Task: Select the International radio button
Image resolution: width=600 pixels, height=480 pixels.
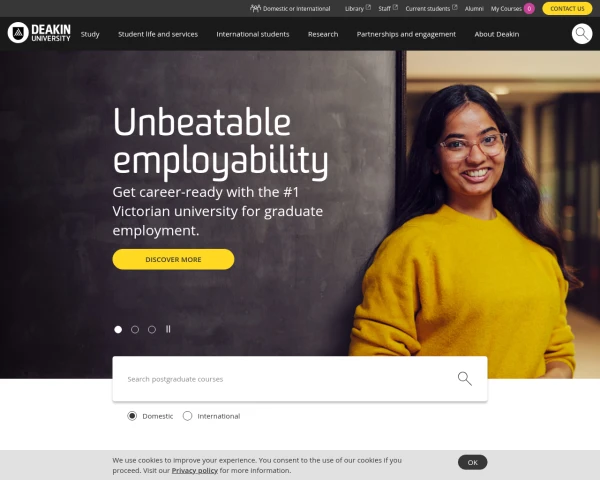Action: [187, 416]
